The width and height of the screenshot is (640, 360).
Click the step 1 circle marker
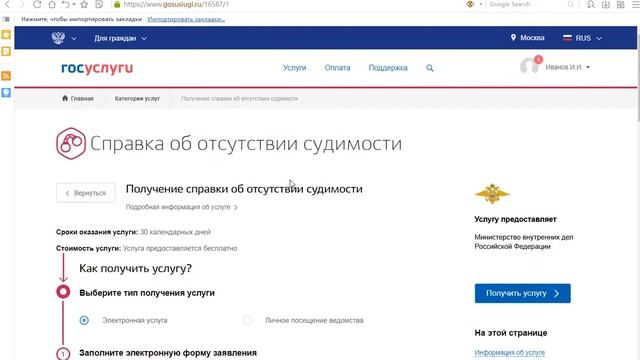[x=63, y=353]
